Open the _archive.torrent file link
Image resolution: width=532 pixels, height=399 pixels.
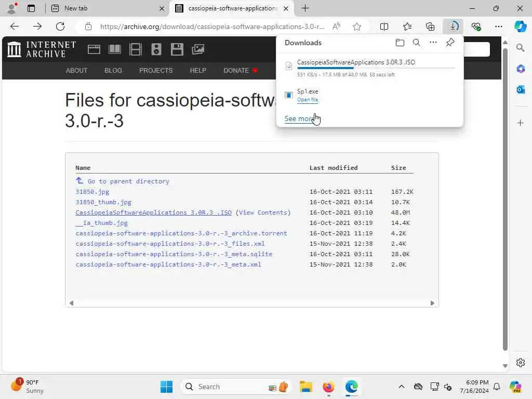click(181, 233)
